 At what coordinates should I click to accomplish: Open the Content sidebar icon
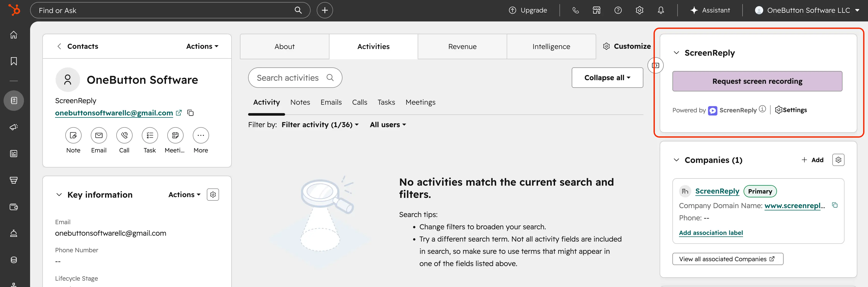14,154
